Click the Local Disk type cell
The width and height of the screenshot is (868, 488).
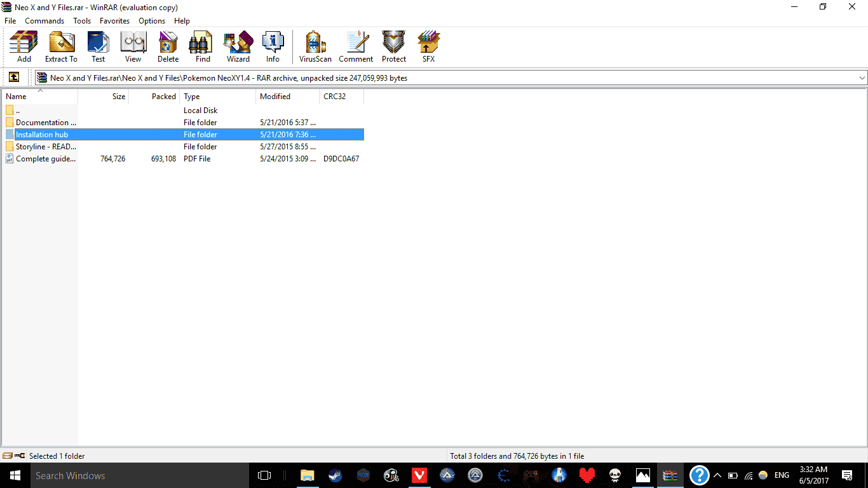point(201,110)
